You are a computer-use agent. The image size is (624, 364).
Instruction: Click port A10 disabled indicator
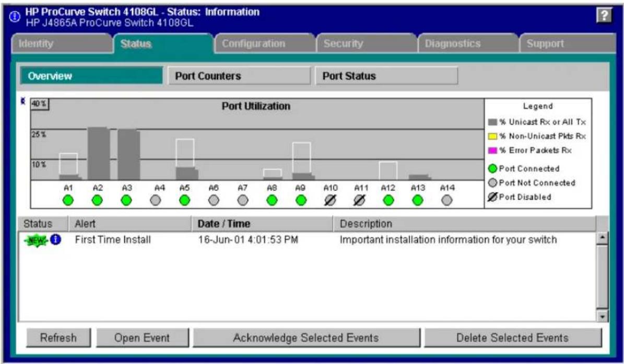tap(330, 201)
